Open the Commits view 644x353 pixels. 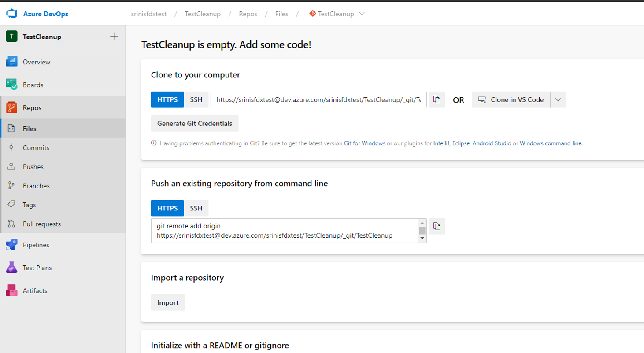click(36, 147)
